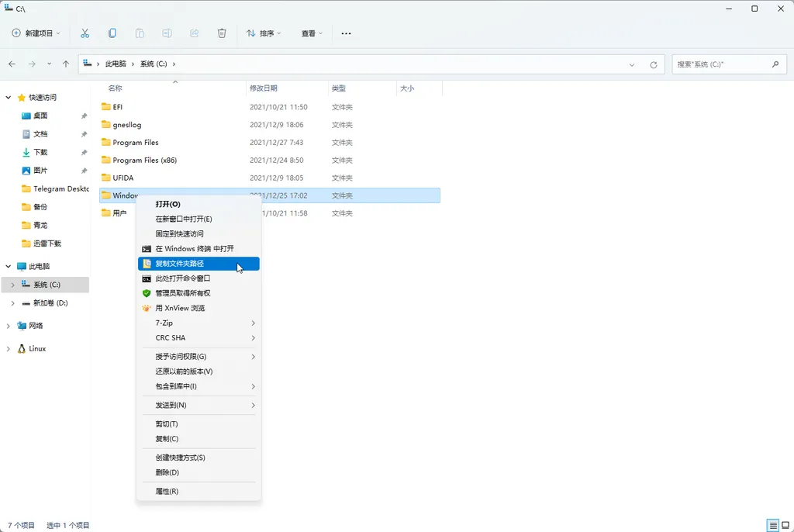Click the Rename icon in toolbar
794x532 pixels.
(167, 33)
